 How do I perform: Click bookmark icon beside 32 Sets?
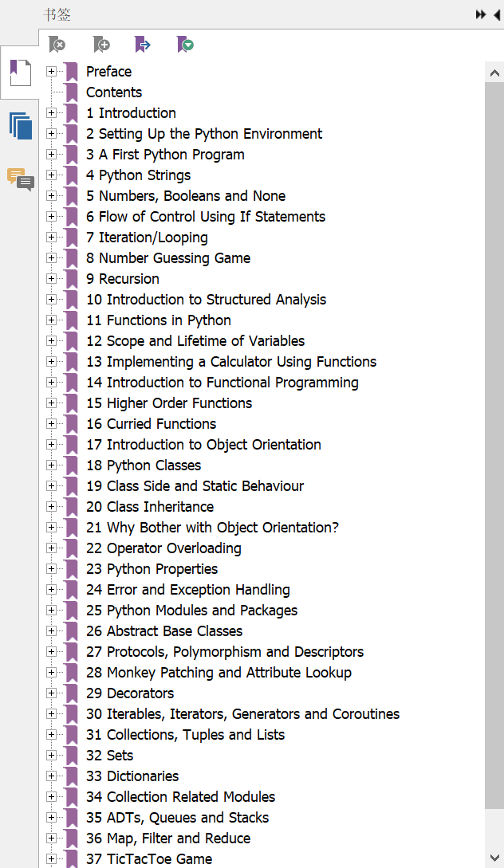[72, 755]
